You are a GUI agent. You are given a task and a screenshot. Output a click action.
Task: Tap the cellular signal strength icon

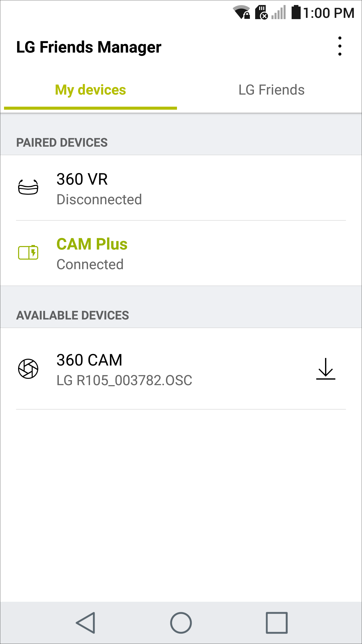[279, 12]
